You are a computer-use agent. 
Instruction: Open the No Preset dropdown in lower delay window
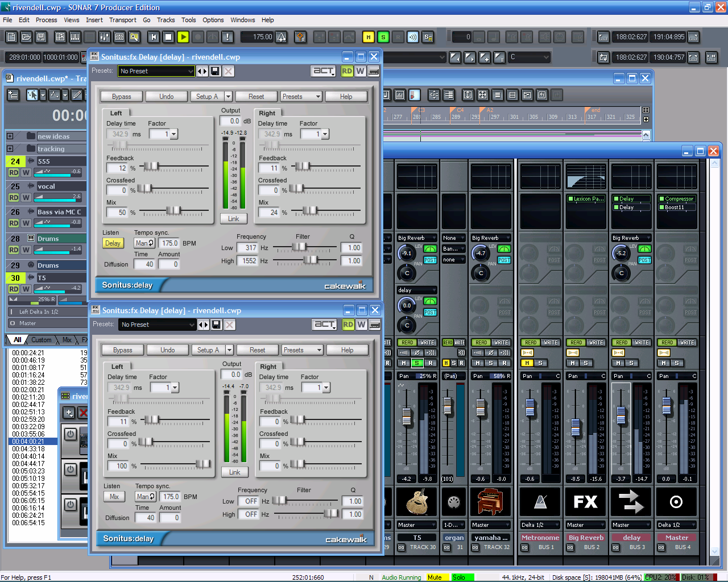pyautogui.click(x=158, y=325)
